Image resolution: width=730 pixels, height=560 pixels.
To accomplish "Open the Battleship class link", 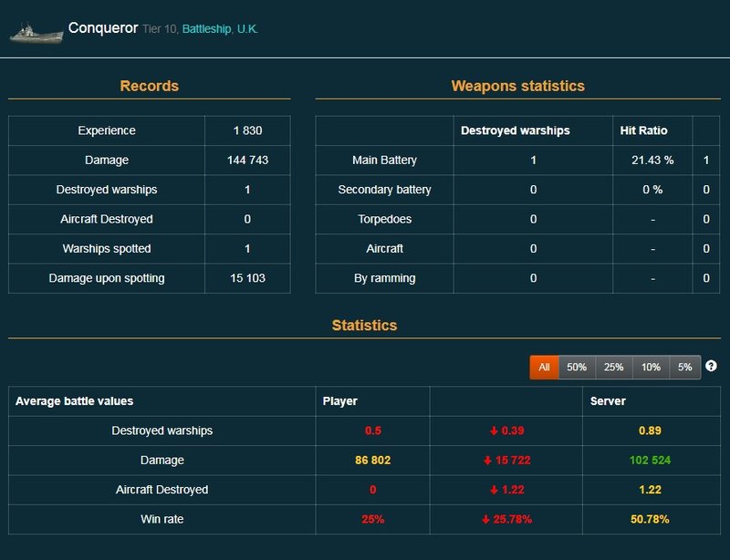I will (x=206, y=29).
